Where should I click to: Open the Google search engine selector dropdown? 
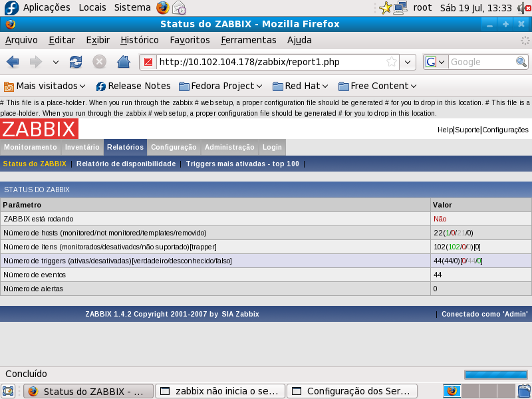coord(436,62)
